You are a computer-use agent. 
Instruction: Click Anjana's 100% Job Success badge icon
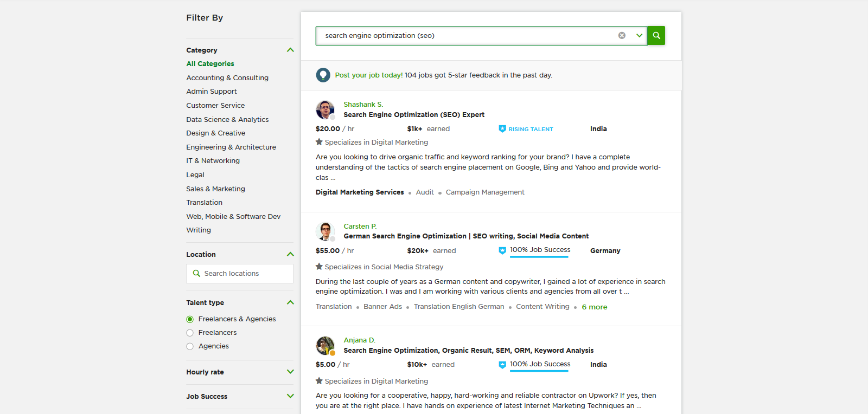tap(502, 365)
